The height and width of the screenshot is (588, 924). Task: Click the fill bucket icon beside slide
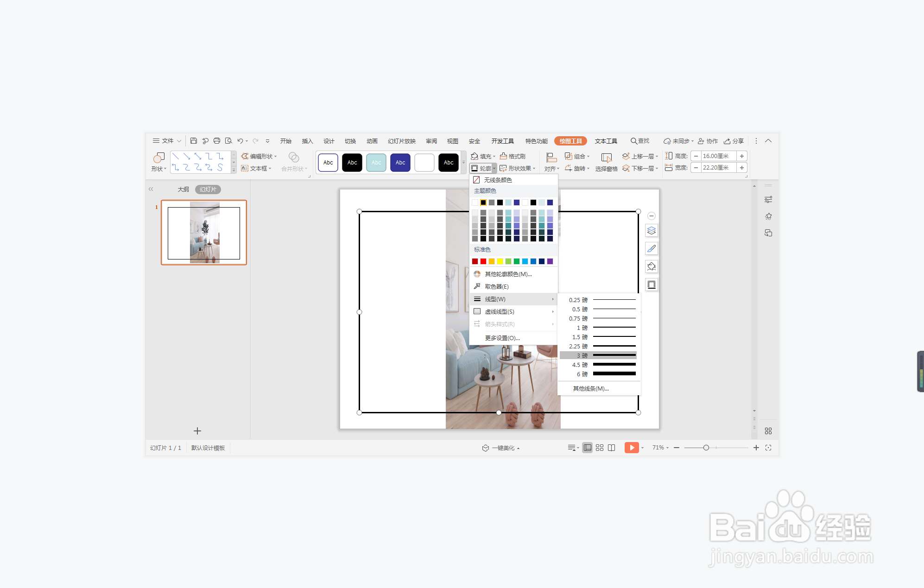pos(652,266)
